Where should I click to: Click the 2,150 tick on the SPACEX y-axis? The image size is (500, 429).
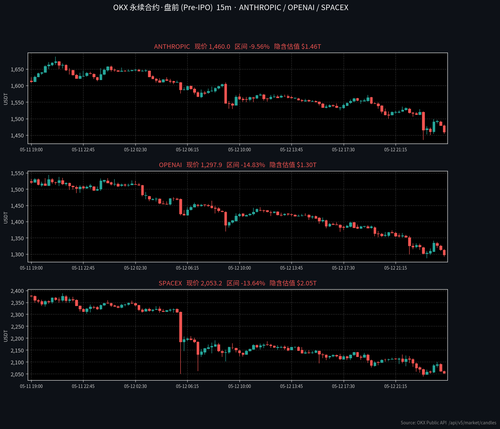(x=17, y=351)
